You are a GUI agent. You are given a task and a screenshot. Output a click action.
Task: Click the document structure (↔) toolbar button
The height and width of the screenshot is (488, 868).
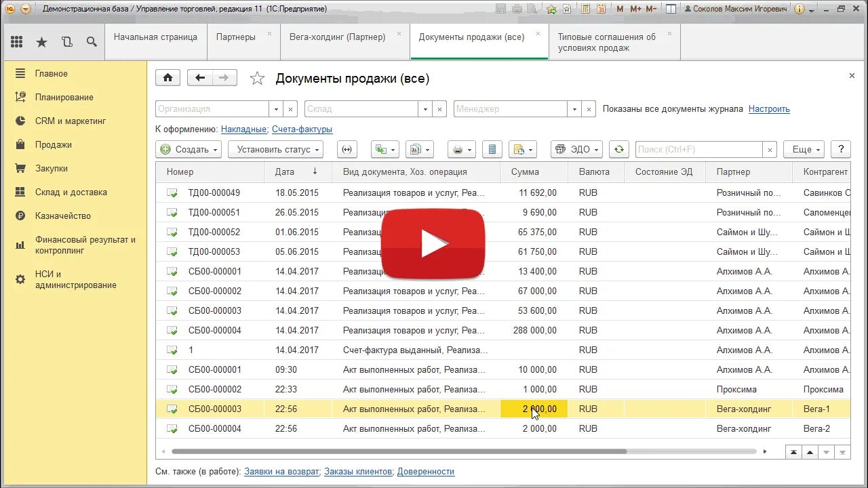[347, 149]
